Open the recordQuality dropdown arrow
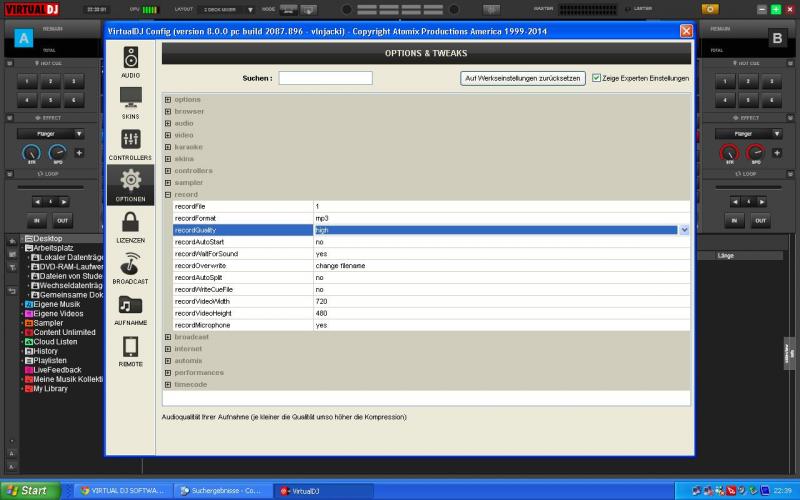 684,230
